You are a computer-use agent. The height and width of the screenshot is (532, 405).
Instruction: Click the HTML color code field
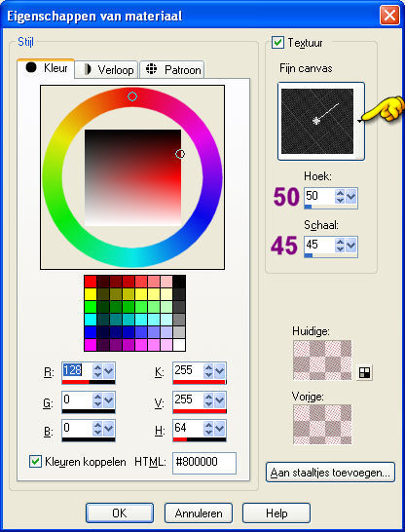click(x=204, y=463)
